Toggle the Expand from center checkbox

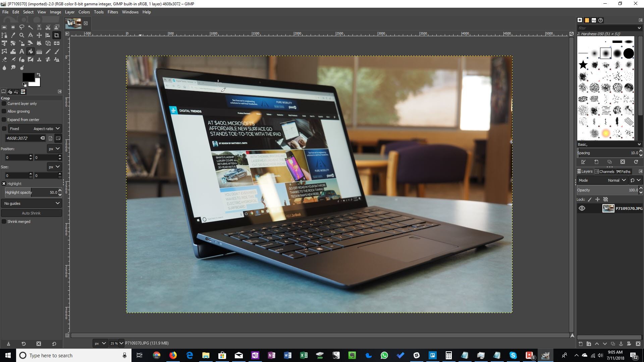(x=4, y=120)
